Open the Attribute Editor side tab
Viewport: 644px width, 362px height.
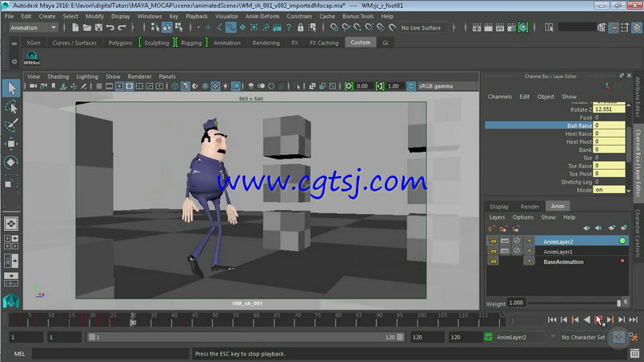pyautogui.click(x=638, y=97)
